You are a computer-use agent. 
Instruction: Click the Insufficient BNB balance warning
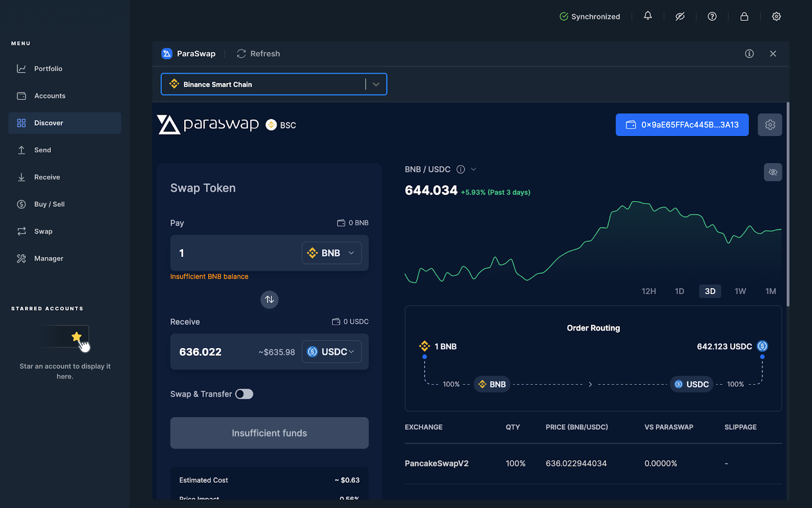click(209, 276)
